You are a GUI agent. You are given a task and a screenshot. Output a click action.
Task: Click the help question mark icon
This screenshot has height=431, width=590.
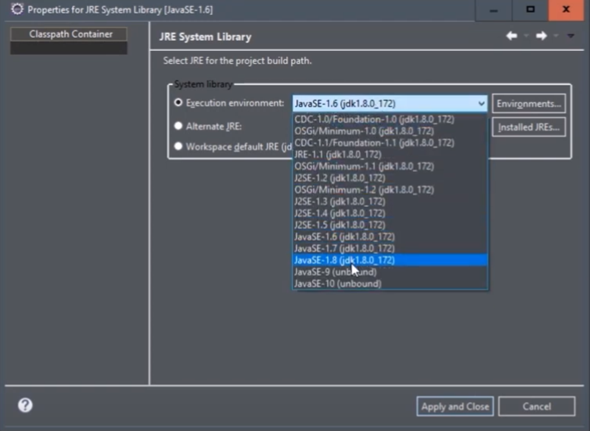click(x=25, y=405)
